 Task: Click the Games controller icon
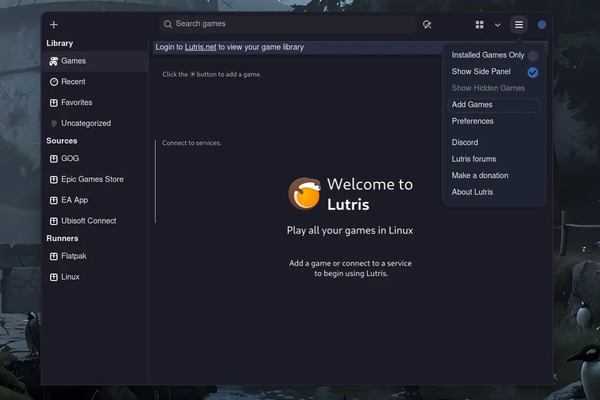pyautogui.click(x=54, y=61)
